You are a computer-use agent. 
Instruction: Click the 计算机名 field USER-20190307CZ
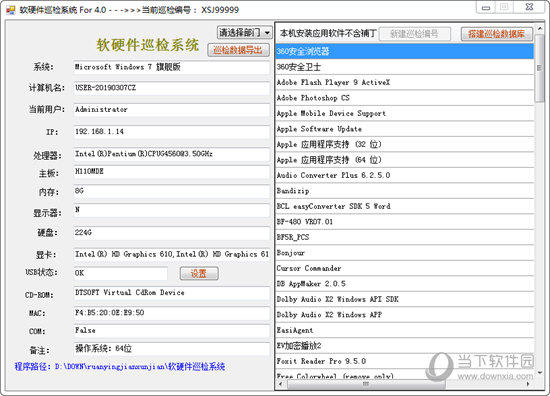pyautogui.click(x=172, y=88)
